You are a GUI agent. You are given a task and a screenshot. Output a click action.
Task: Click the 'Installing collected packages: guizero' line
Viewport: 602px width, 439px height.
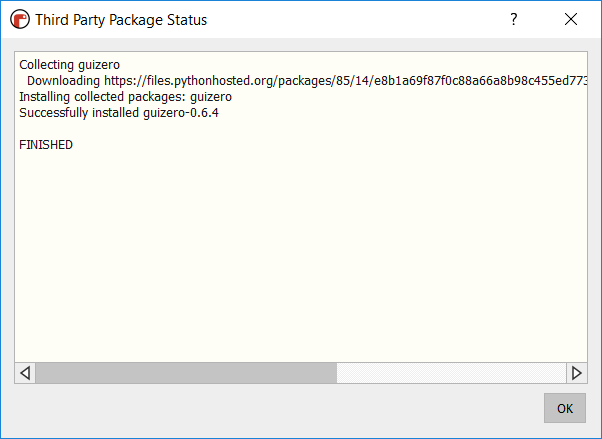pyautogui.click(x=126, y=97)
